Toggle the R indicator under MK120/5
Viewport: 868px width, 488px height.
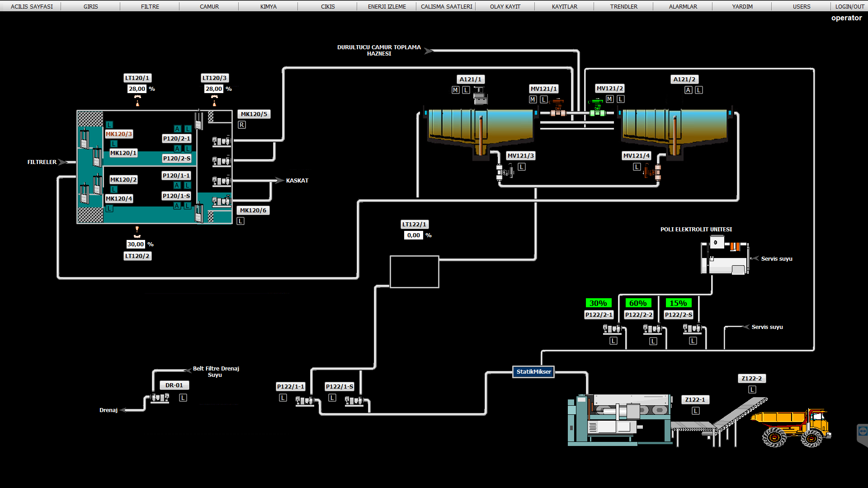pyautogui.click(x=242, y=125)
